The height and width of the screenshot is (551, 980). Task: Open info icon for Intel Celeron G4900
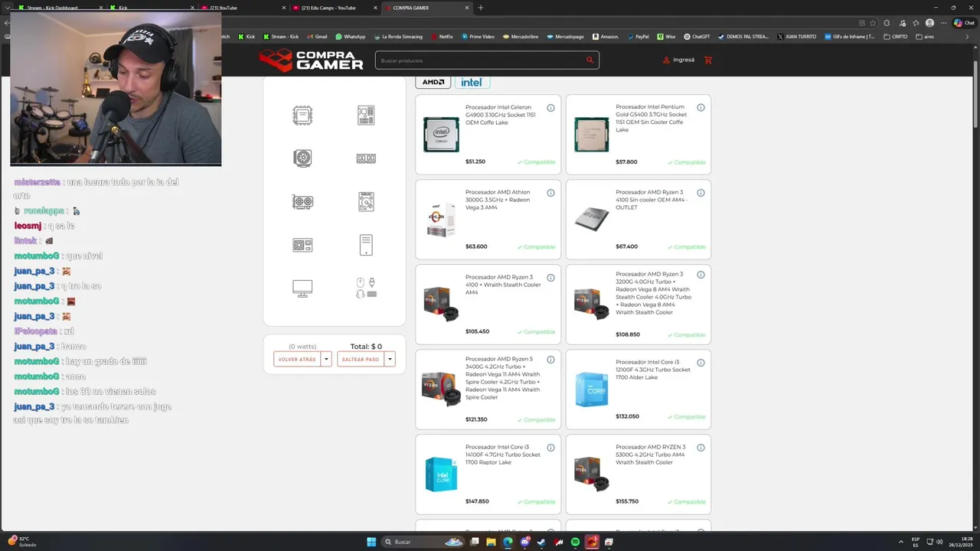pyautogui.click(x=550, y=108)
